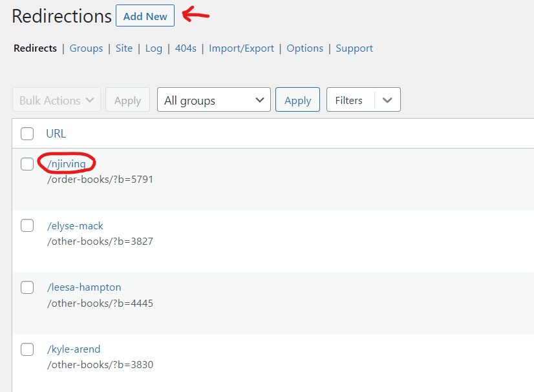Viewport: 534px width, 392px height.
Task: Expand the chevron arrow beside Filters
Action: pos(387,100)
